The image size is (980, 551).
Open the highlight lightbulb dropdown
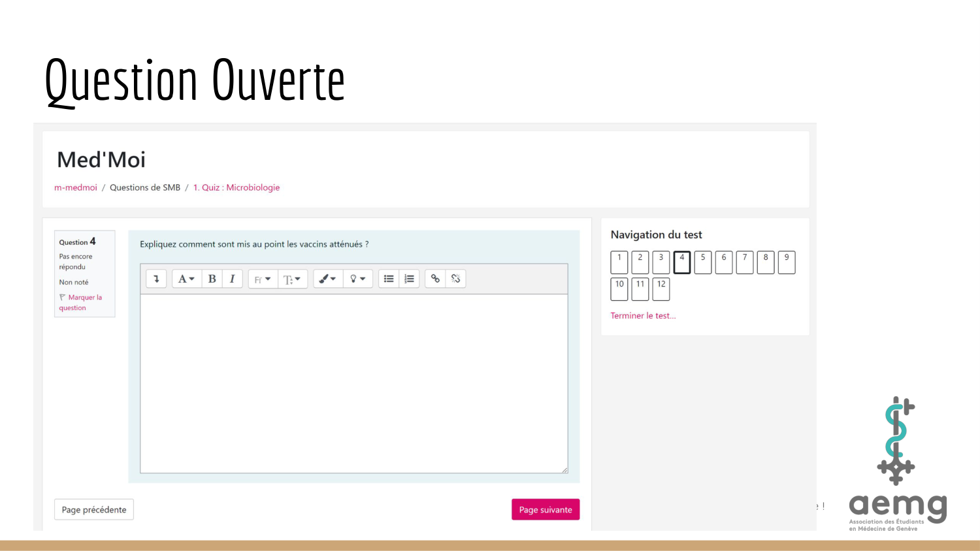pos(357,278)
